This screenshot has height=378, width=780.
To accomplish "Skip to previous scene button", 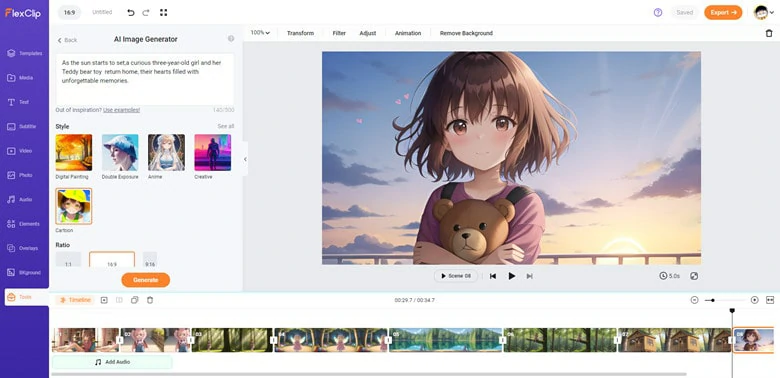I will [492, 276].
